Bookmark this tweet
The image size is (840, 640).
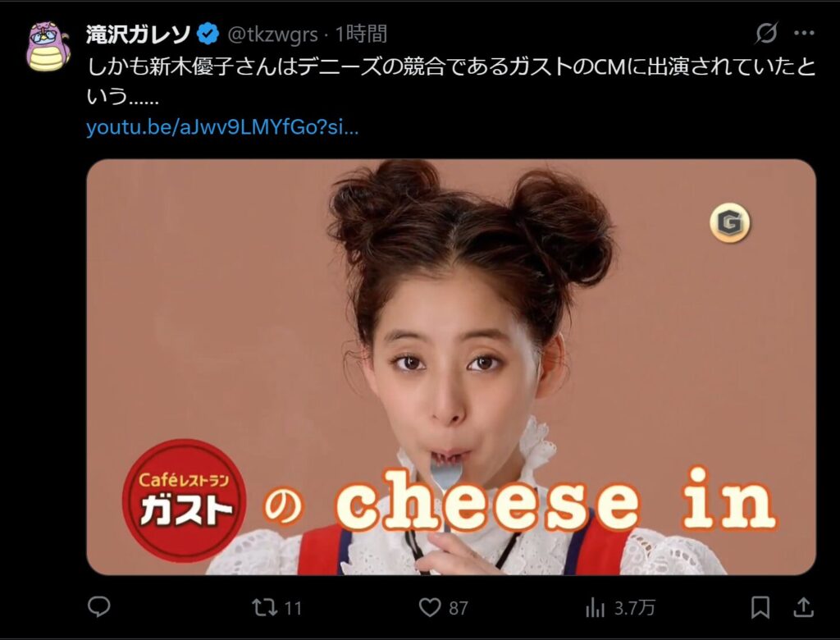[x=760, y=607]
